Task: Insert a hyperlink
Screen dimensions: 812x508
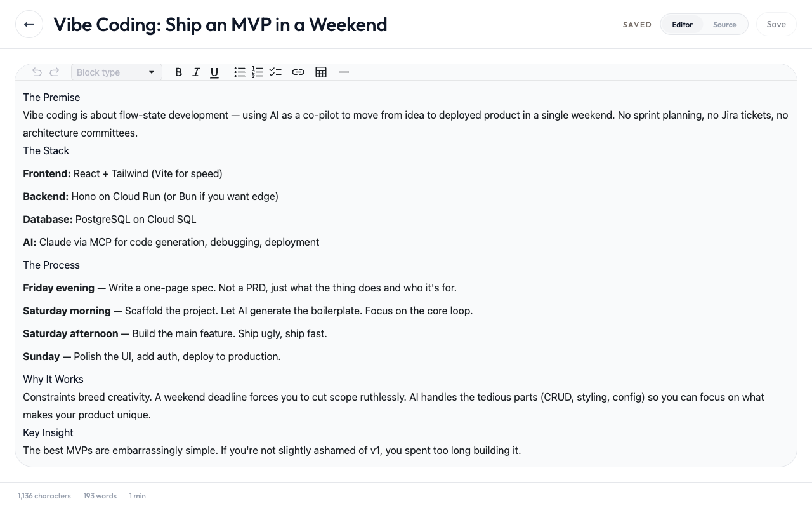Action: [298, 72]
